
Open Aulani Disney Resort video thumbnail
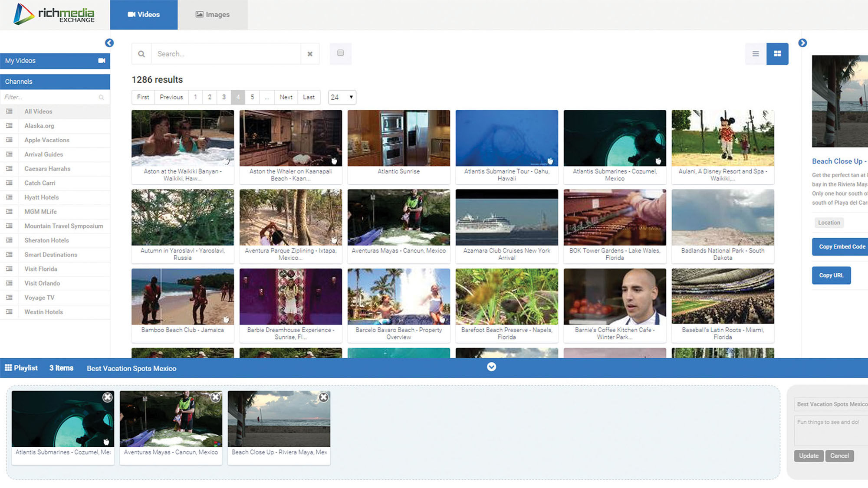pyautogui.click(x=723, y=138)
